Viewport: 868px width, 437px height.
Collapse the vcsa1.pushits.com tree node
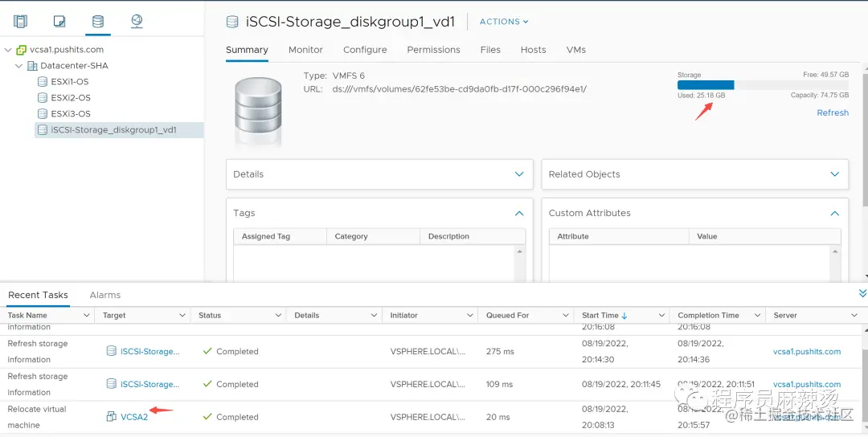(8, 50)
